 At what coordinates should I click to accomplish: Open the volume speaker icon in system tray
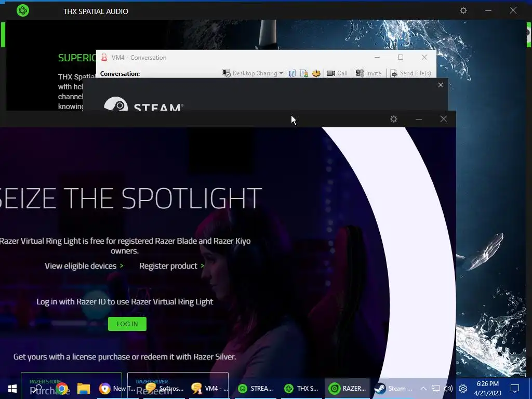(x=448, y=389)
